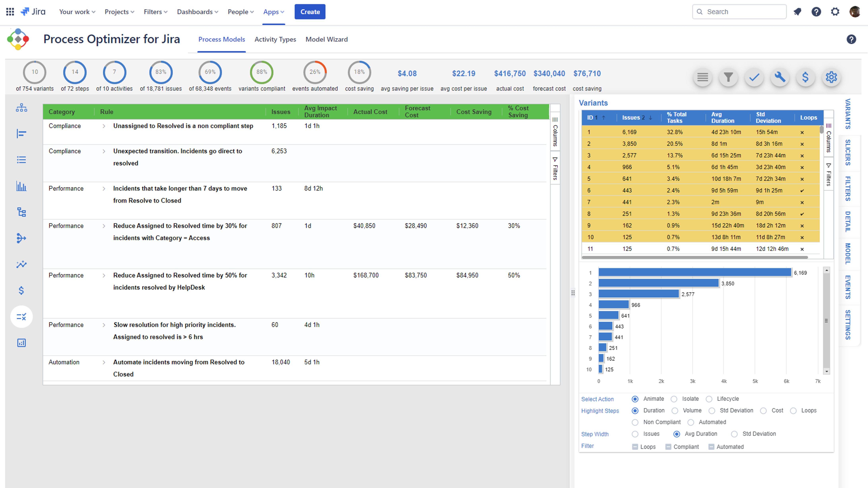This screenshot has width=868, height=488.
Task: Open Columns panel of Variants table
Action: tap(829, 138)
